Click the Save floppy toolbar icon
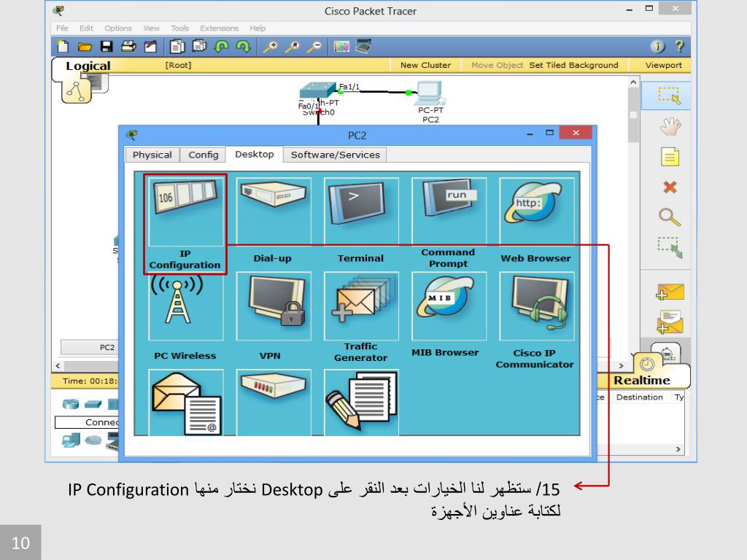This screenshot has width=747, height=560. point(107,46)
